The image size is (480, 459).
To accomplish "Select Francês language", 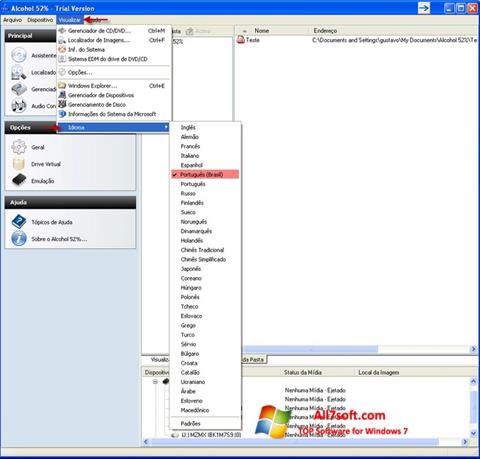I will point(205,146).
